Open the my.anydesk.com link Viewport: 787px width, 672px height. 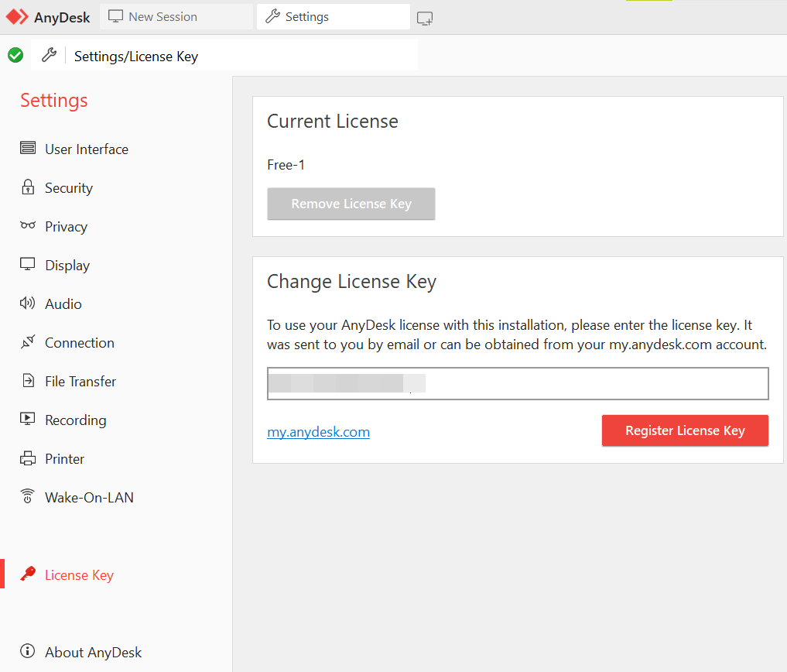(318, 432)
